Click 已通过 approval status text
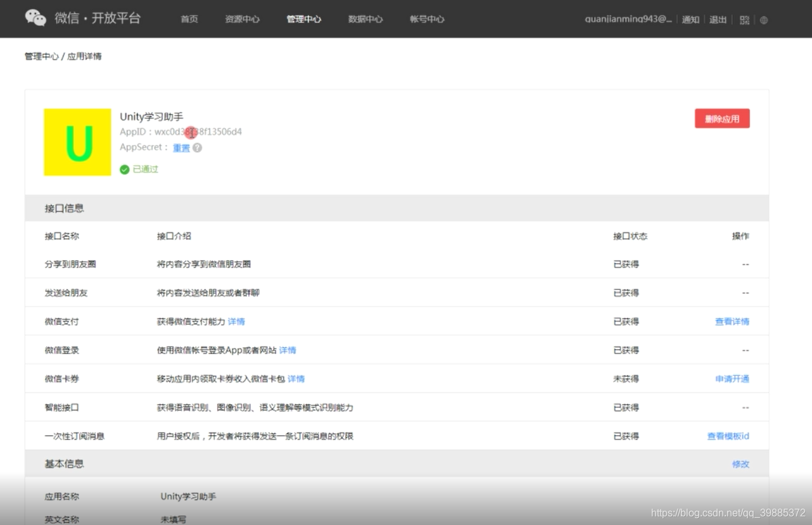Image resolution: width=812 pixels, height=525 pixels. (146, 169)
